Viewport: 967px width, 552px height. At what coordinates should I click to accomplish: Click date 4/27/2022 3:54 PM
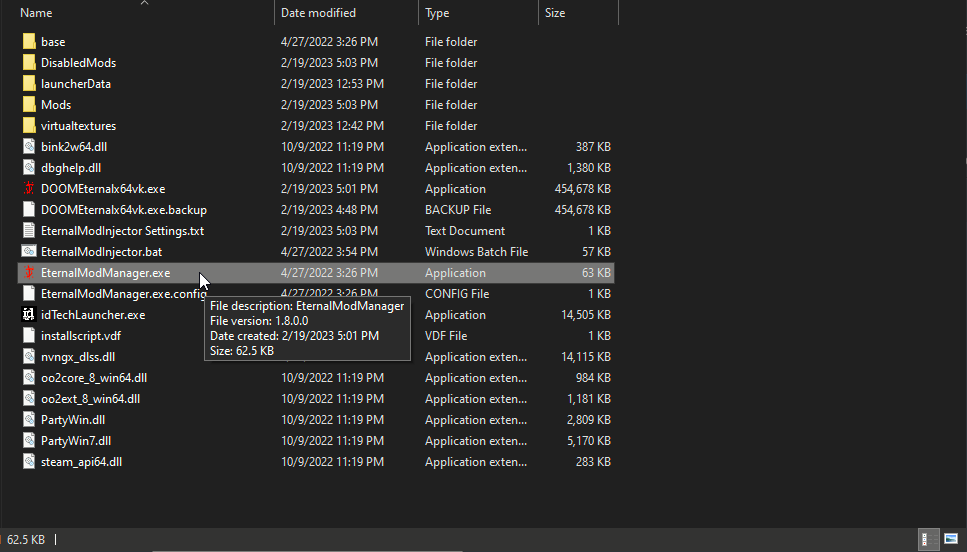pos(329,252)
